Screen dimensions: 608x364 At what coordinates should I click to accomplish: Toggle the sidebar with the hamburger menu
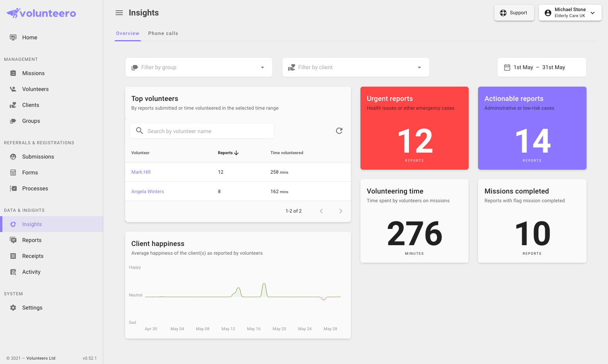[x=119, y=13]
